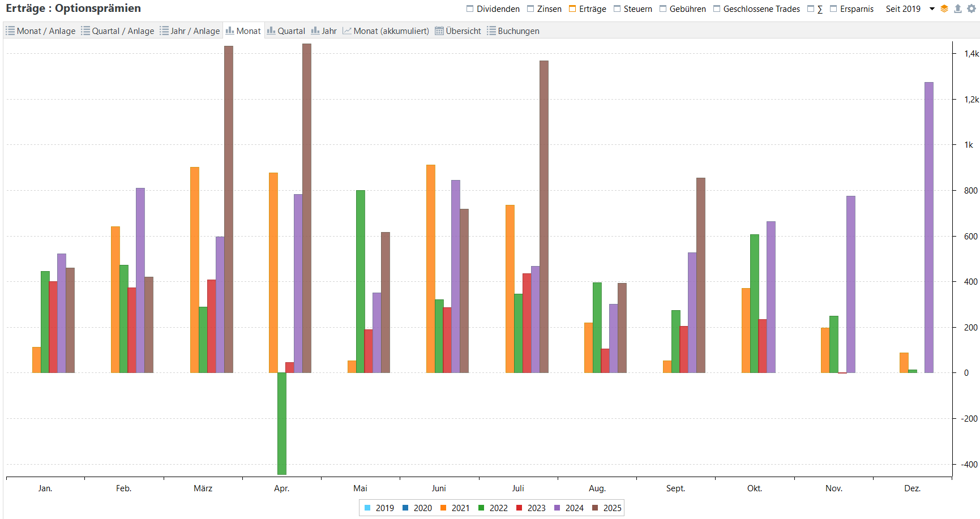Click the 2023 red legend marker
The image size is (980, 519).
pos(519,508)
